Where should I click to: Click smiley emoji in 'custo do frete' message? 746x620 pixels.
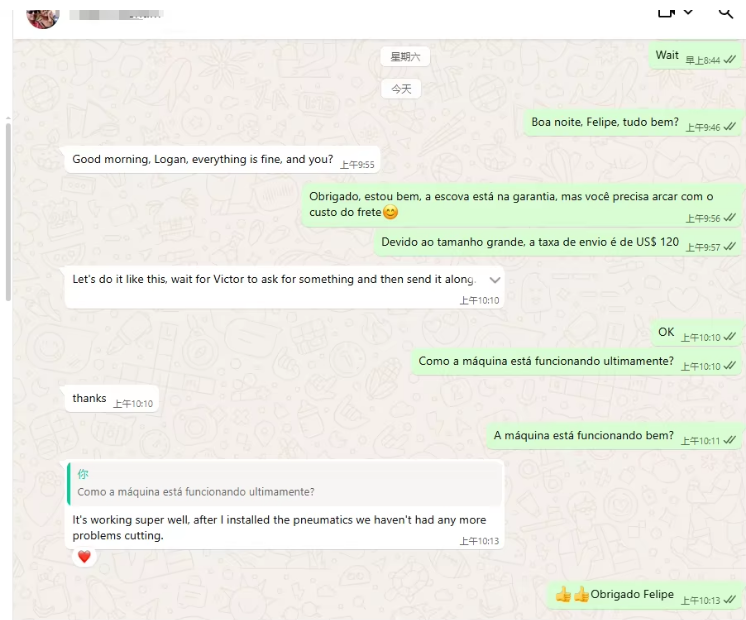[391, 212]
